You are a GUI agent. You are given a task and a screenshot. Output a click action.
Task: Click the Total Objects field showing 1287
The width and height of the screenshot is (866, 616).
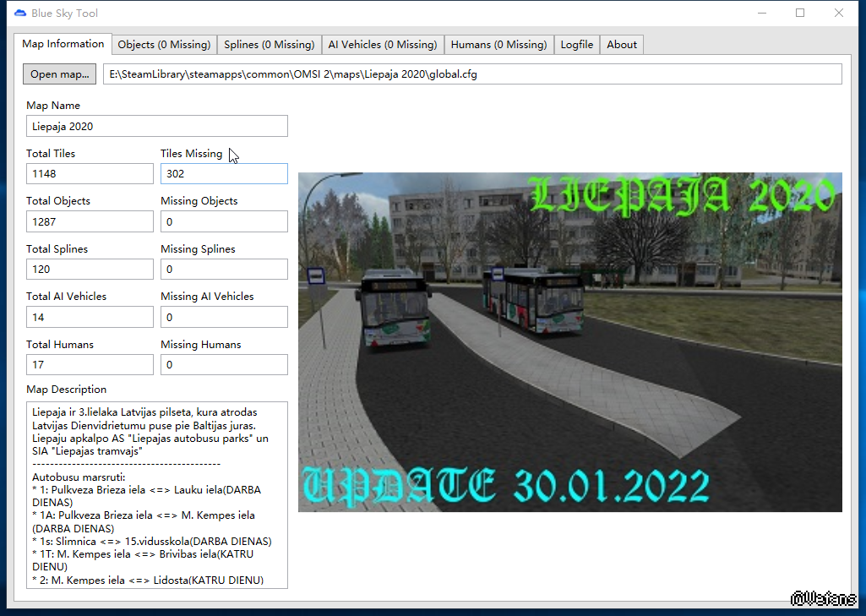click(x=90, y=221)
